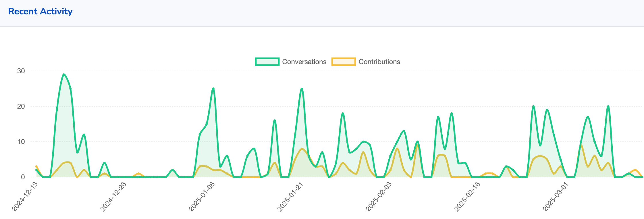Click the yellow Contributions legend color box

(x=344, y=62)
